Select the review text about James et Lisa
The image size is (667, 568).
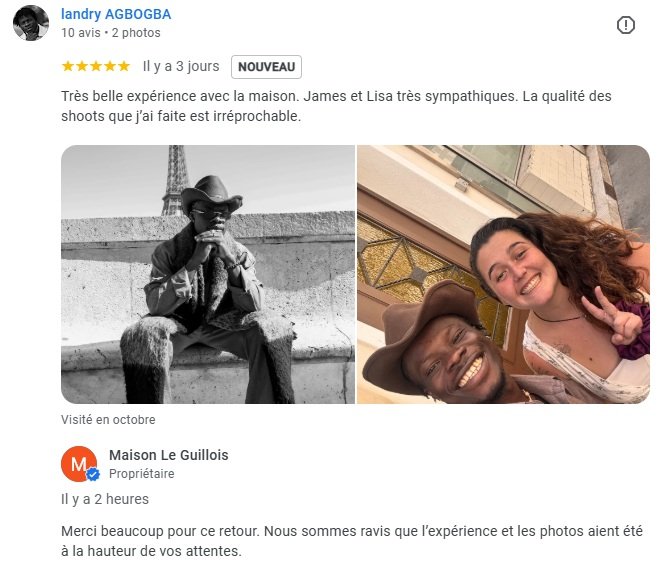[x=336, y=106]
